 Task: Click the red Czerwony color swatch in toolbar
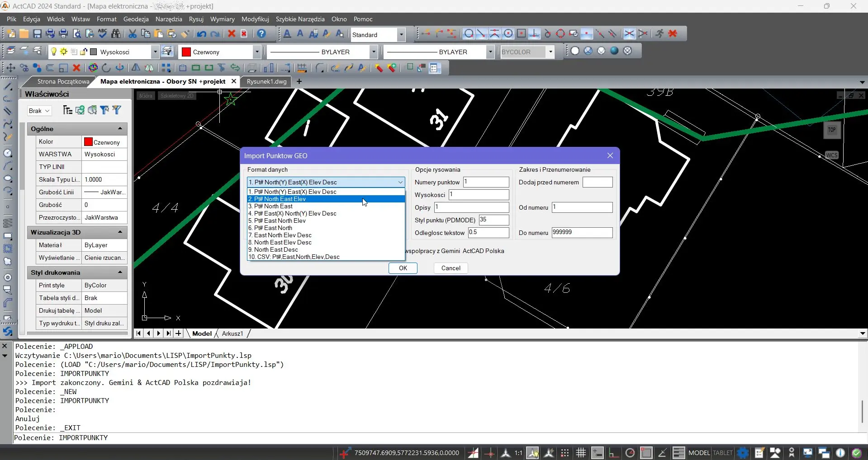coord(186,52)
